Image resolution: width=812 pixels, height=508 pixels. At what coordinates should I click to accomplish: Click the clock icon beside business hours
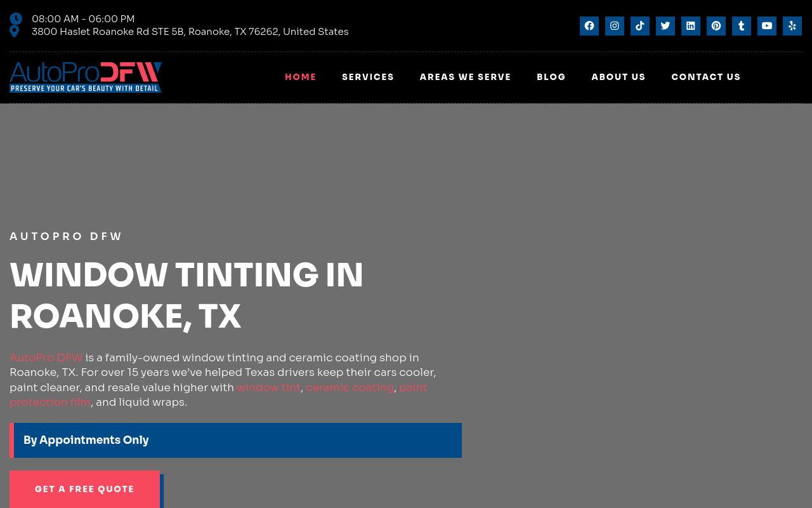16,19
